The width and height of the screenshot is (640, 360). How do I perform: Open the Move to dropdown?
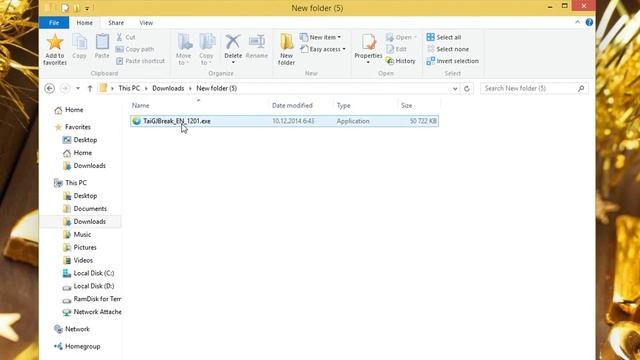coord(184,49)
